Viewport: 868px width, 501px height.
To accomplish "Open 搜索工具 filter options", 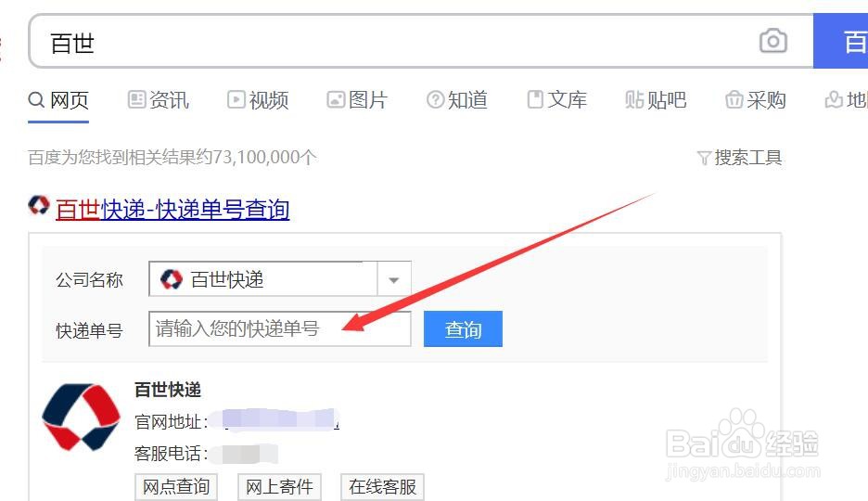I will click(740, 158).
